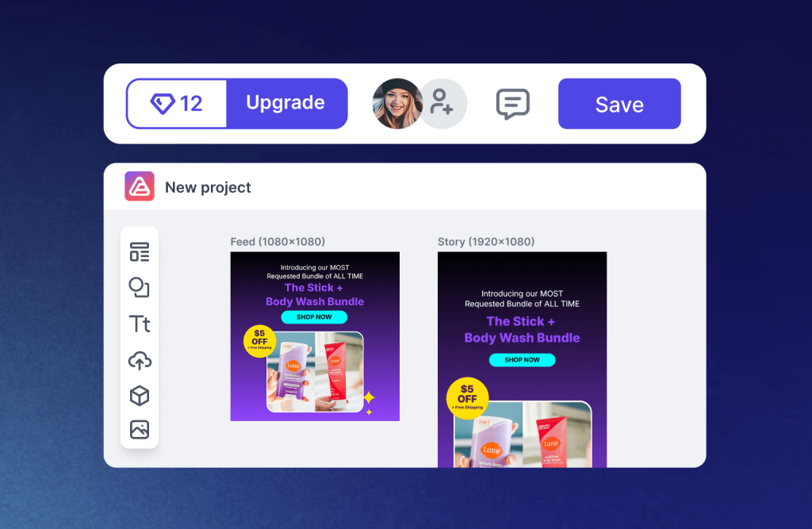Open the image gallery tool

[x=140, y=430]
